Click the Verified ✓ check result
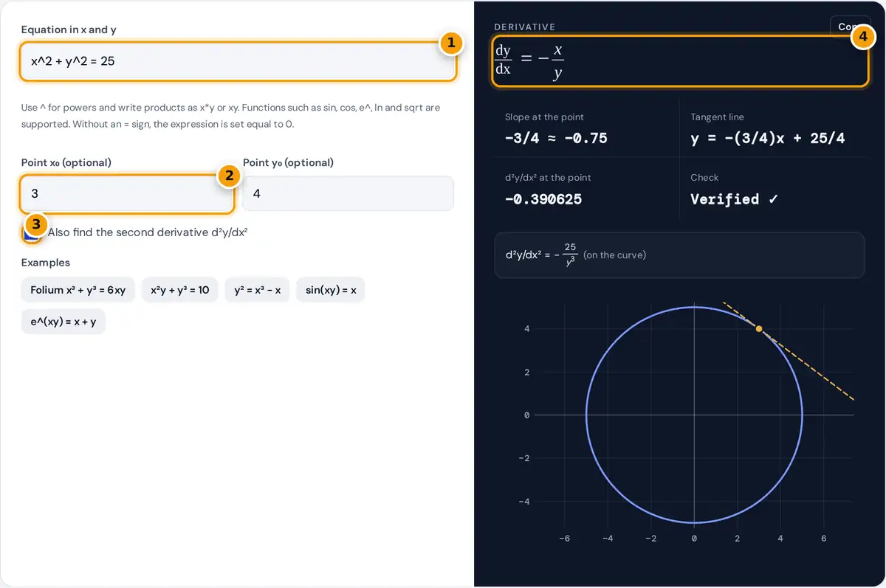 [735, 199]
